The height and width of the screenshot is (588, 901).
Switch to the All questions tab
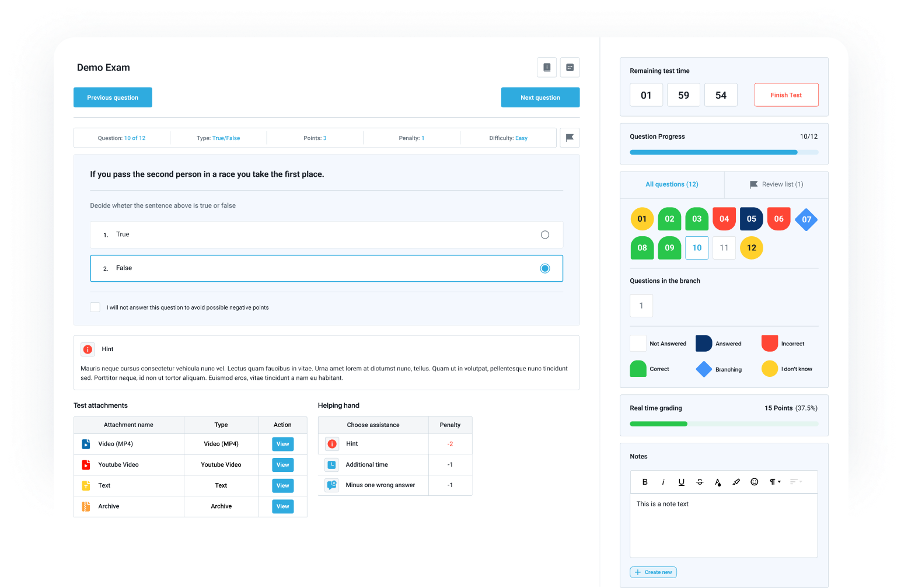pyautogui.click(x=672, y=184)
